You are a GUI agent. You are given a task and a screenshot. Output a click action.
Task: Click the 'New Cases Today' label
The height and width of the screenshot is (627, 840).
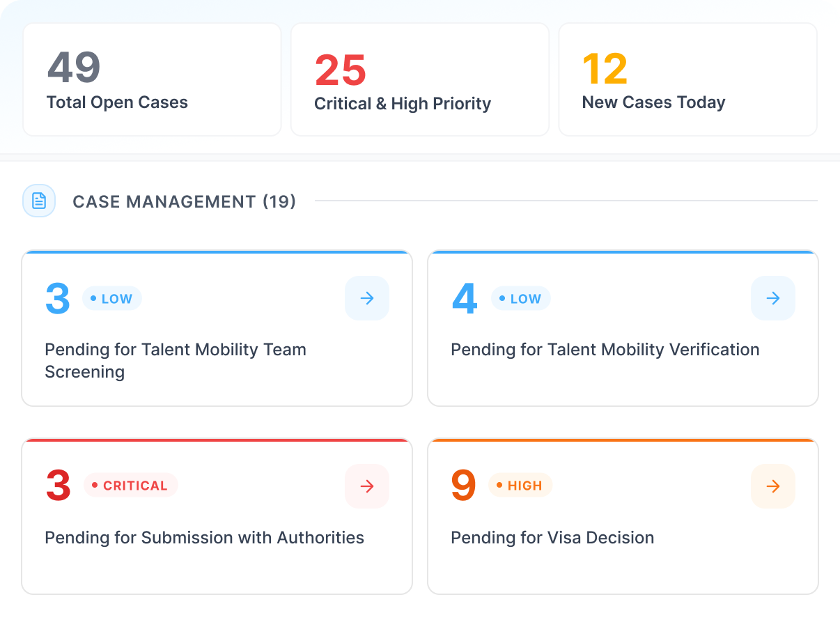[x=654, y=102]
